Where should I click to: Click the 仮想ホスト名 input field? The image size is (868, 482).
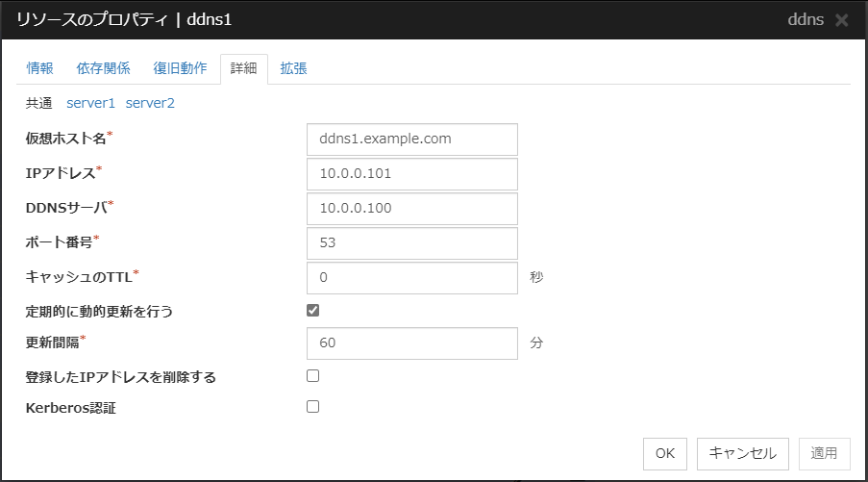click(411, 139)
